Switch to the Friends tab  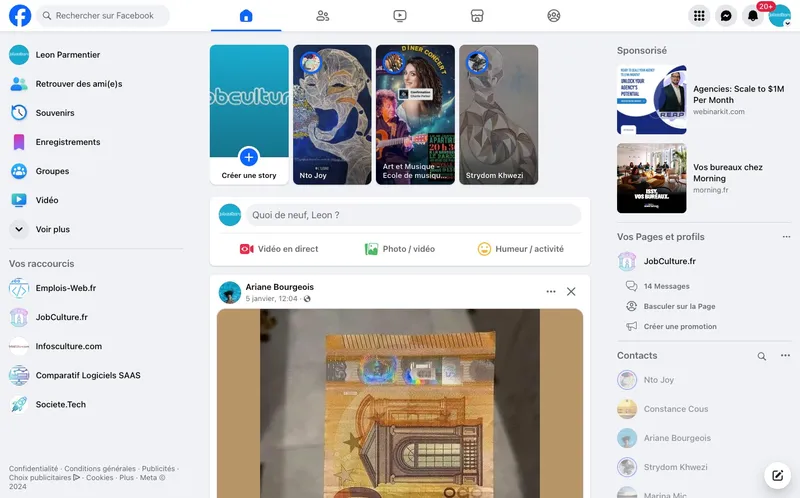click(322, 16)
